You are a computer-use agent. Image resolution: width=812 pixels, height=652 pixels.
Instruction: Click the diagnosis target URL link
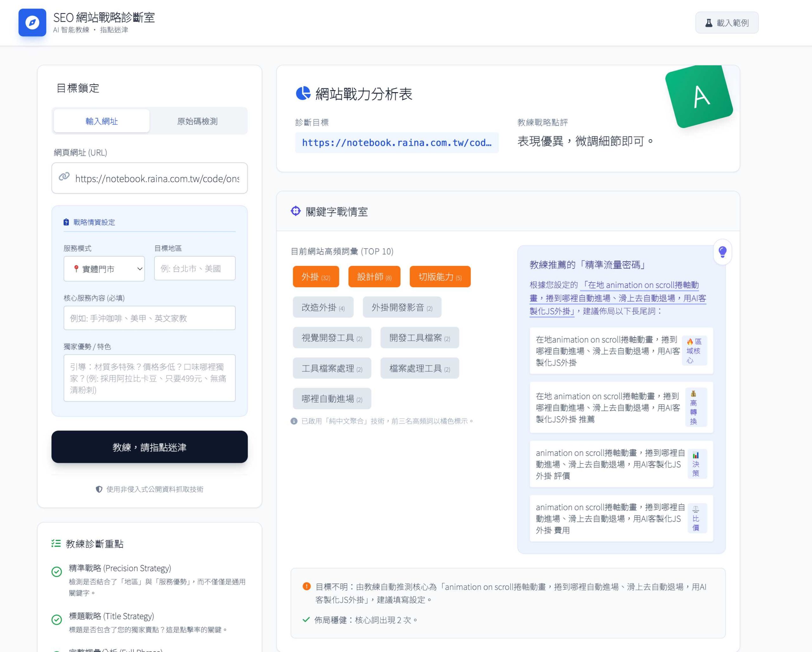click(x=397, y=143)
